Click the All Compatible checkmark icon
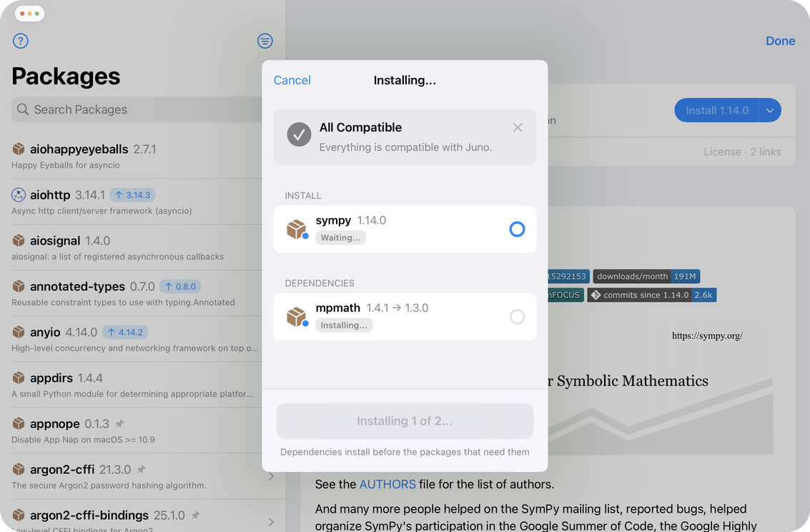The height and width of the screenshot is (532, 810). (x=299, y=135)
